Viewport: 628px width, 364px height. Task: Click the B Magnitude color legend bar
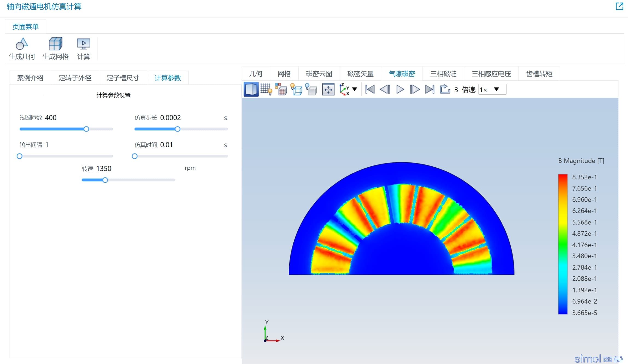pyautogui.click(x=563, y=244)
